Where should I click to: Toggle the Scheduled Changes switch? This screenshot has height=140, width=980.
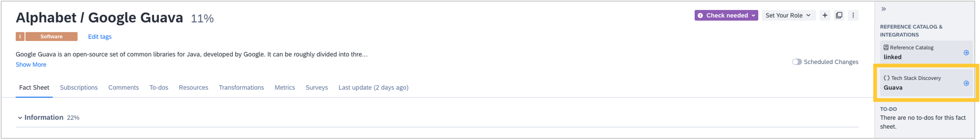point(797,62)
